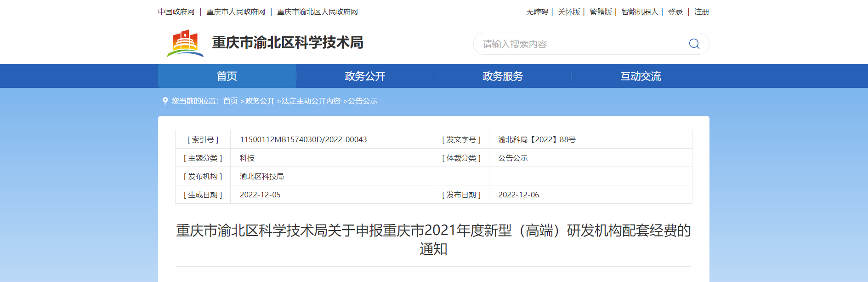Visit the 重庆市人民政府网 link

pyautogui.click(x=236, y=12)
